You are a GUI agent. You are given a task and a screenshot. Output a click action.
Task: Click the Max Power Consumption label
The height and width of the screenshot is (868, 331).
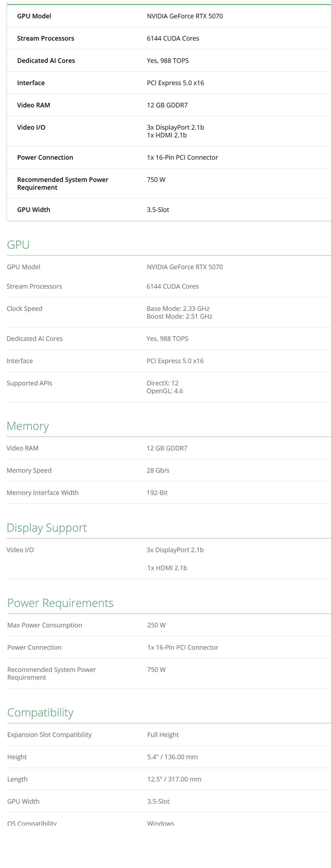[x=44, y=625]
